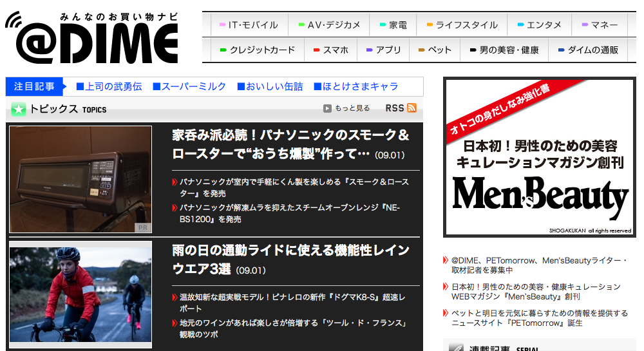This screenshot has height=351, width=644.
Task: Open the Panasonic smoke roaster photo
Action: [80, 180]
